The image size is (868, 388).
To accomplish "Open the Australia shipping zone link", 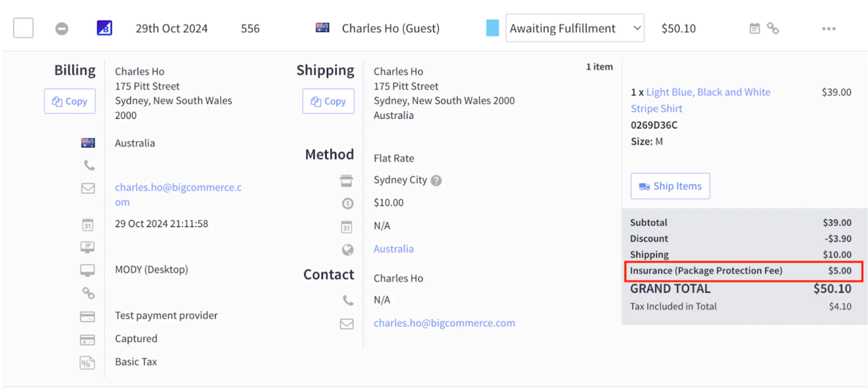I will pos(394,249).
